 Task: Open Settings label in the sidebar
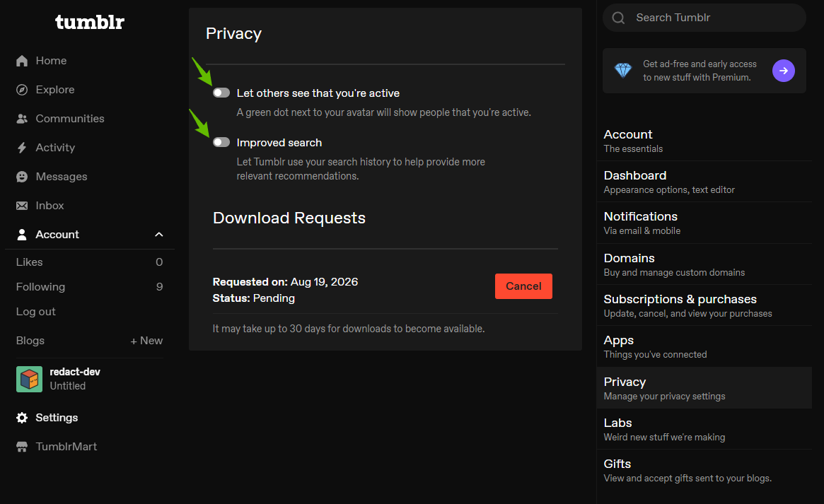(57, 418)
